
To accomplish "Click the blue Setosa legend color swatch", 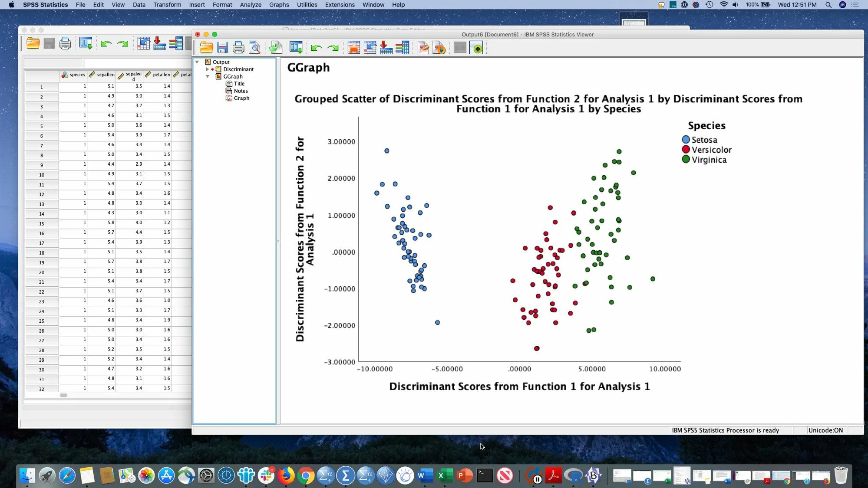I will click(685, 139).
